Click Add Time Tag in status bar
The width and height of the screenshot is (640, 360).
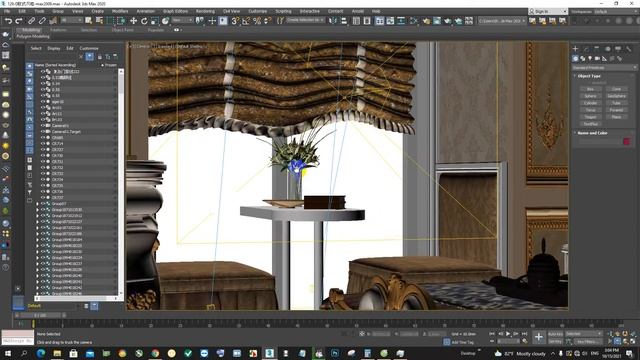point(462,342)
